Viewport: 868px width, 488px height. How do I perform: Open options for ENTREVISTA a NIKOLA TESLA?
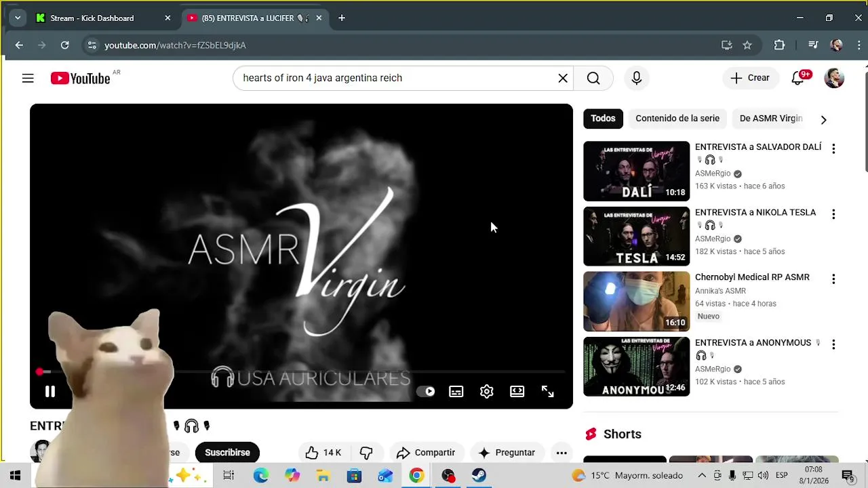pos(833,214)
